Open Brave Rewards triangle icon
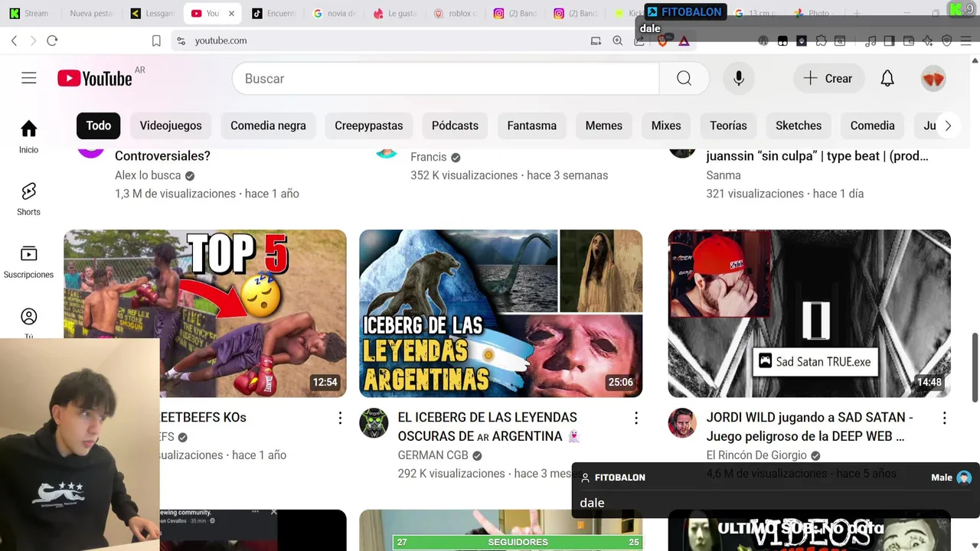Image resolution: width=980 pixels, height=551 pixels. pyautogui.click(x=684, y=41)
